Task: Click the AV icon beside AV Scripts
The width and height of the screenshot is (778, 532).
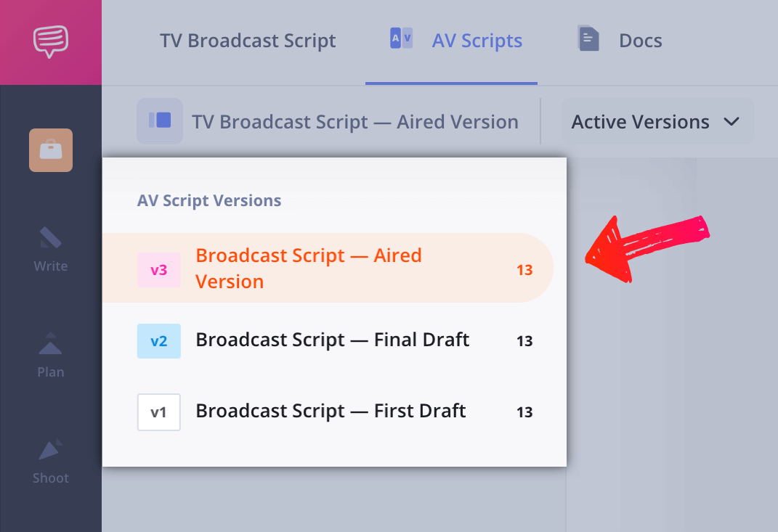Action: pyautogui.click(x=401, y=38)
